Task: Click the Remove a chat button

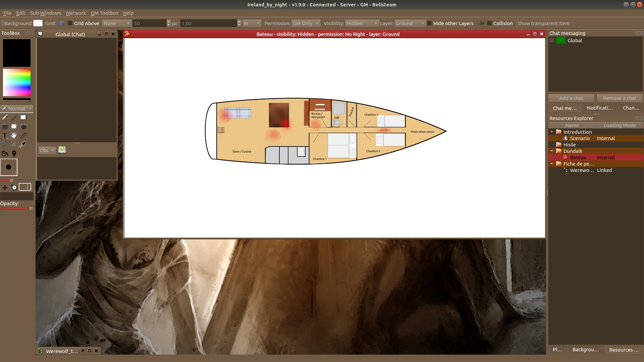Action: pos(619,98)
